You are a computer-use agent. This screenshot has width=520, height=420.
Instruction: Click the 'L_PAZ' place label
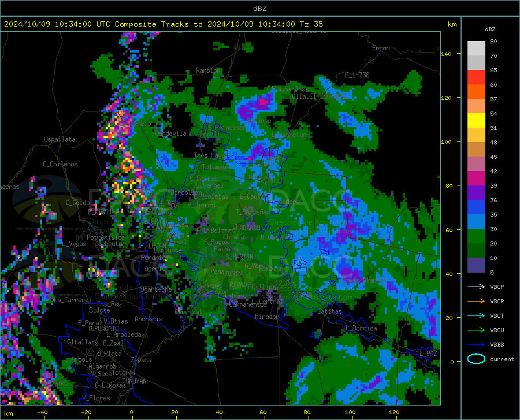click(x=428, y=354)
